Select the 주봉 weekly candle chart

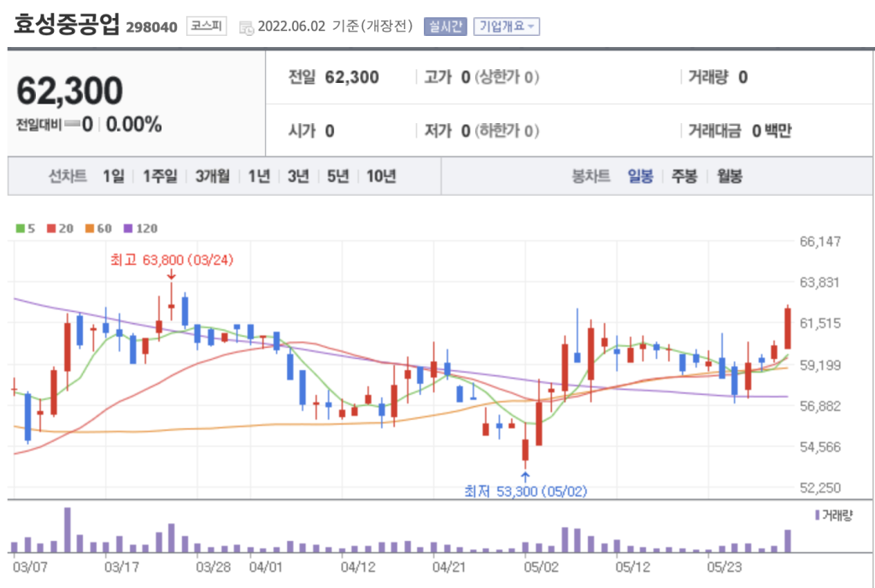684,177
